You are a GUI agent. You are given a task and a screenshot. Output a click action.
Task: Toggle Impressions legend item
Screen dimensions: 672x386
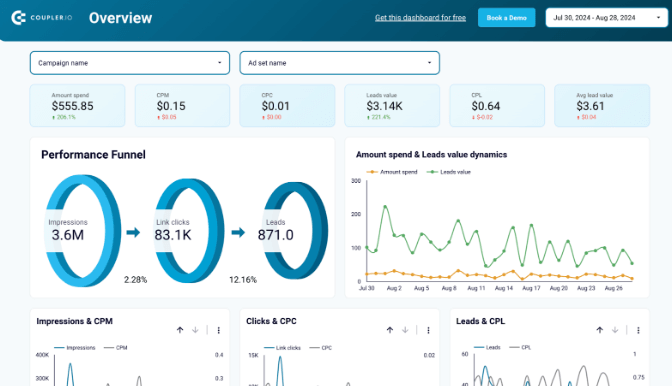click(75, 347)
